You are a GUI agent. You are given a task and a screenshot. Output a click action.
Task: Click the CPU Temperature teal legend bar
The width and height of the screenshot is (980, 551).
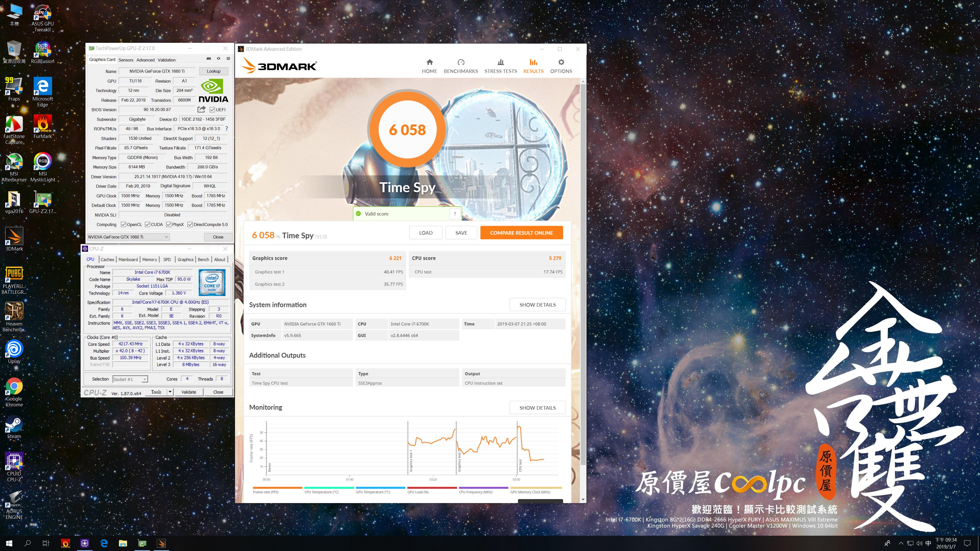coord(329,487)
